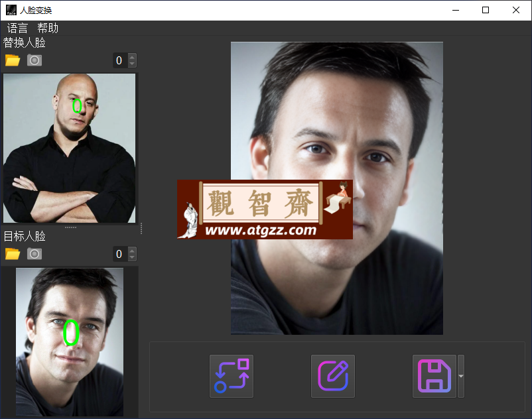The height and width of the screenshot is (419, 532).
Task: Maximize the 人脸变换 window
Action: [x=486, y=10]
